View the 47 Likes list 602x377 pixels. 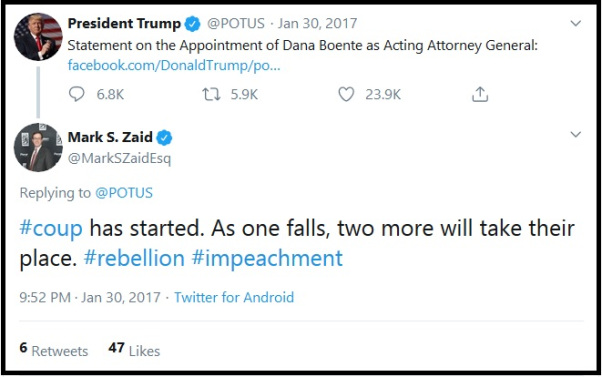pos(134,349)
